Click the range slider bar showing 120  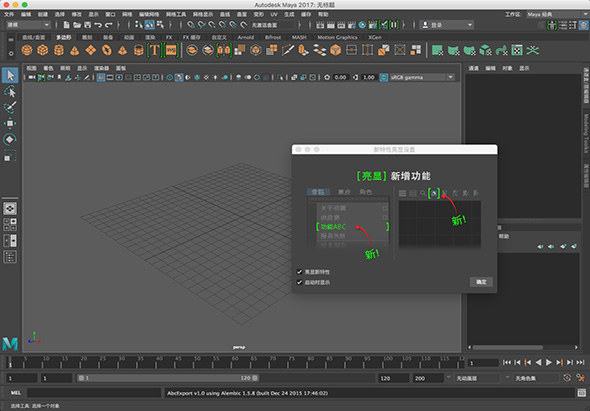coord(168,378)
